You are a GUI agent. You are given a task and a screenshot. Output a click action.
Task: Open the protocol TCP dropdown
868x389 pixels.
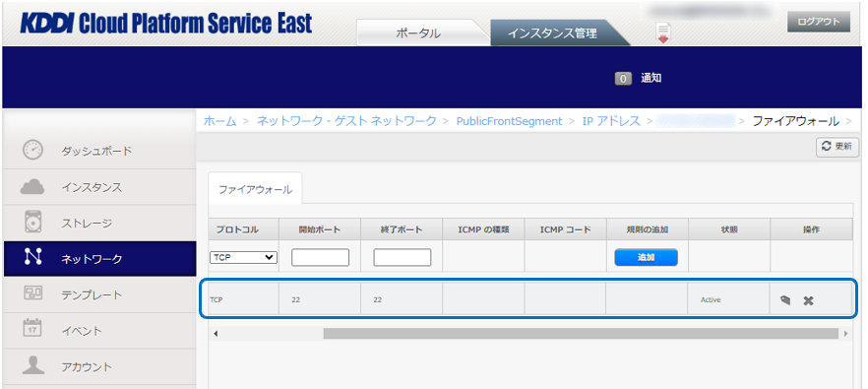[x=244, y=257]
